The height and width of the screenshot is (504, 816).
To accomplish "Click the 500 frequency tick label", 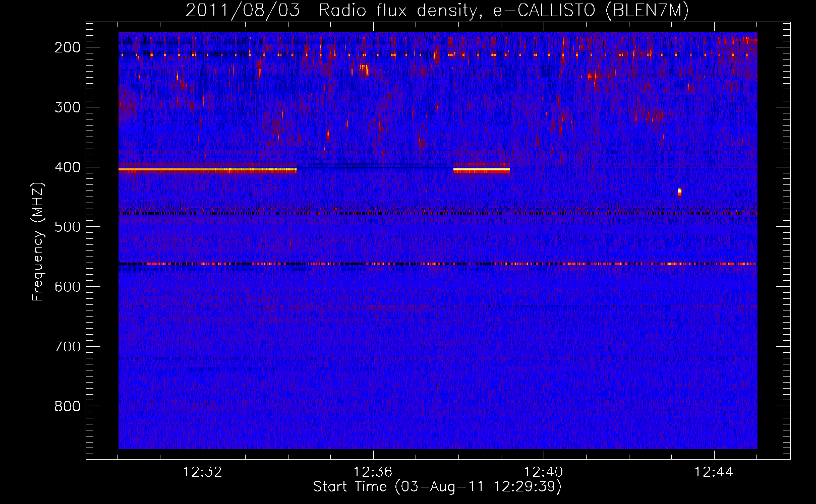I will [x=68, y=227].
